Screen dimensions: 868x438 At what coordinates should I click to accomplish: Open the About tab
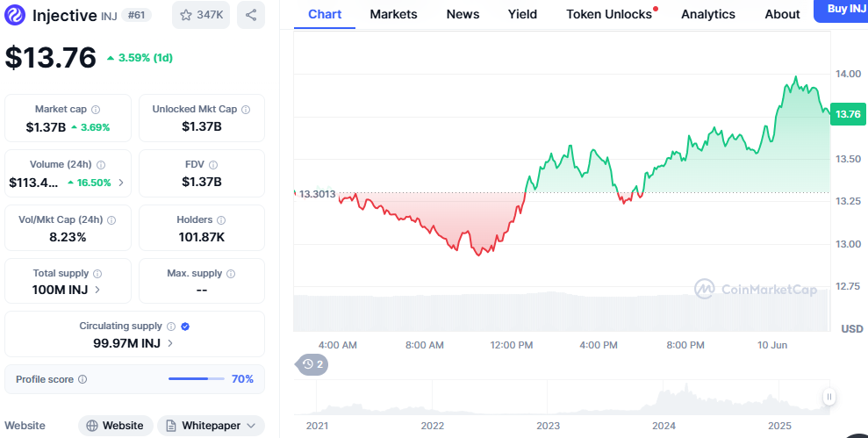click(782, 15)
